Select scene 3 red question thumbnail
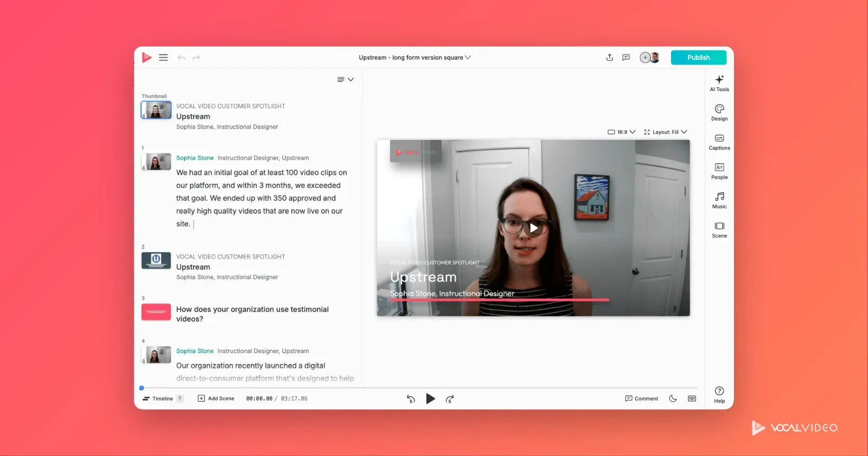This screenshot has height=456, width=868. tap(156, 312)
